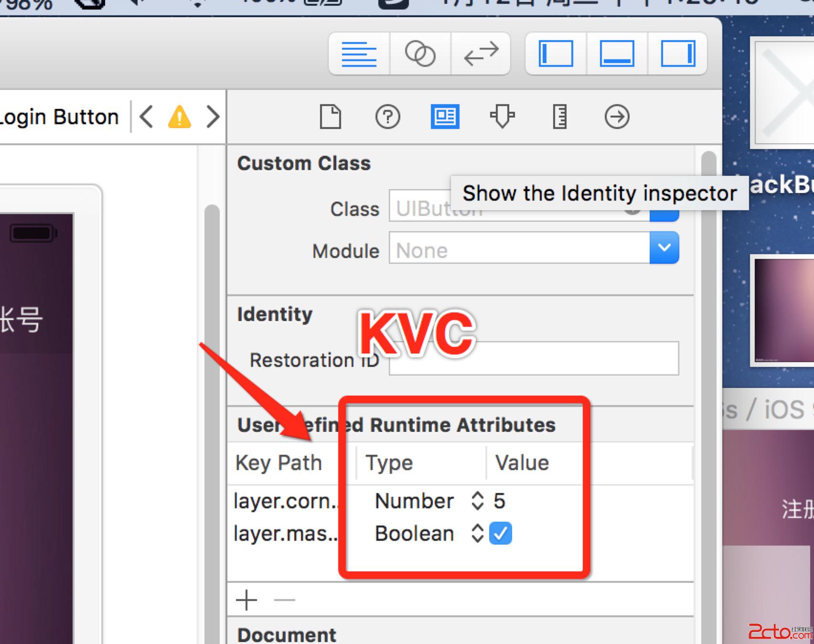Remove runtime attribute with minus button
Image resolution: width=814 pixels, height=644 pixels.
click(x=285, y=600)
